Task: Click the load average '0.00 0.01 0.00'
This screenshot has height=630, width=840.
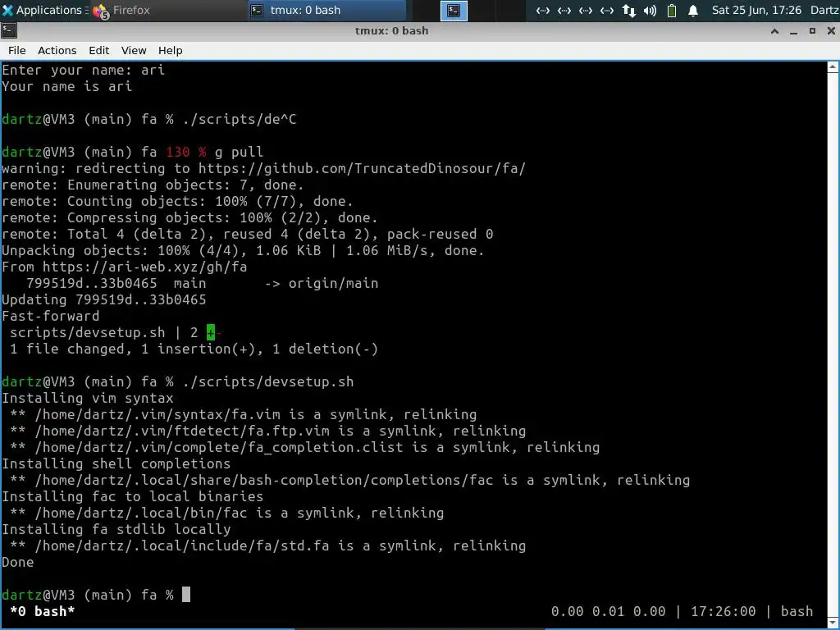Action: tap(608, 611)
